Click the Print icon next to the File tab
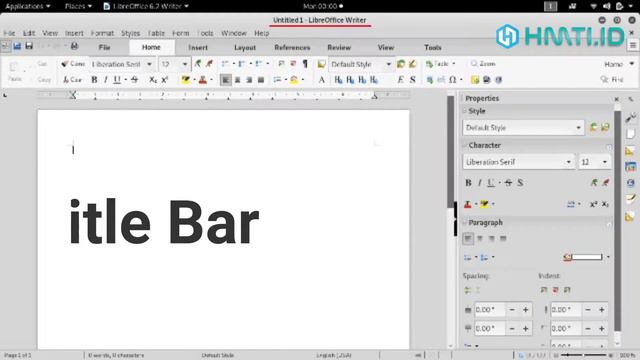This screenshot has width=640, height=360. click(74, 46)
